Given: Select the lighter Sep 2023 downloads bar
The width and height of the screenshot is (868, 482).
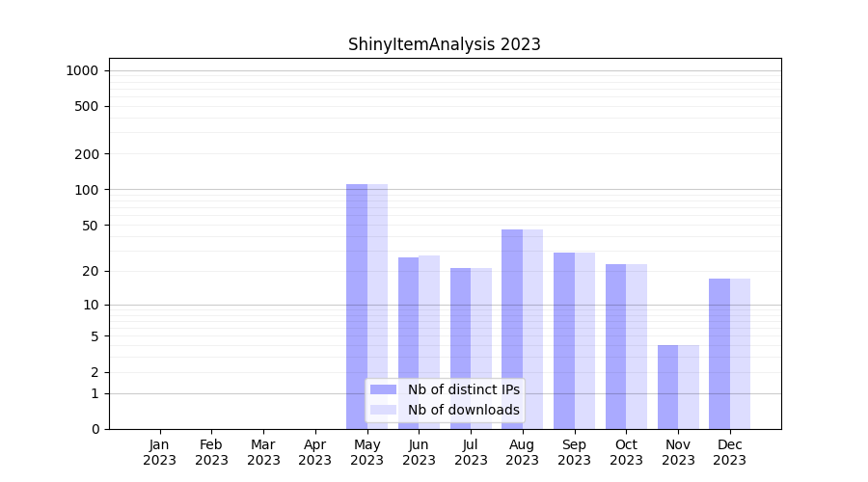Looking at the screenshot, I should [x=584, y=337].
